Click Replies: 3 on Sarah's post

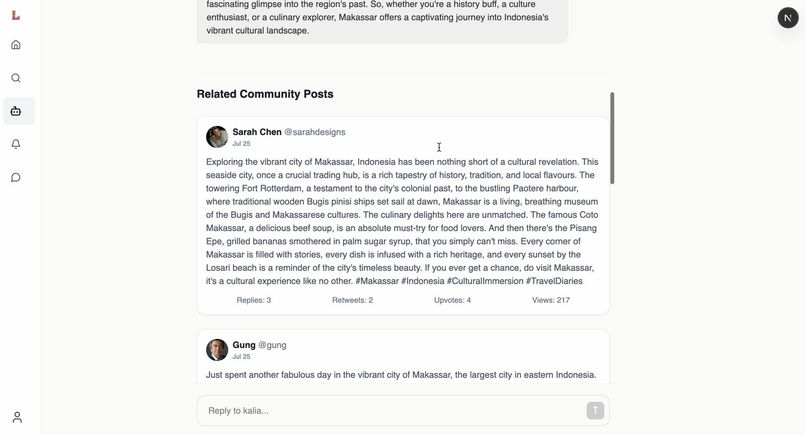click(254, 300)
